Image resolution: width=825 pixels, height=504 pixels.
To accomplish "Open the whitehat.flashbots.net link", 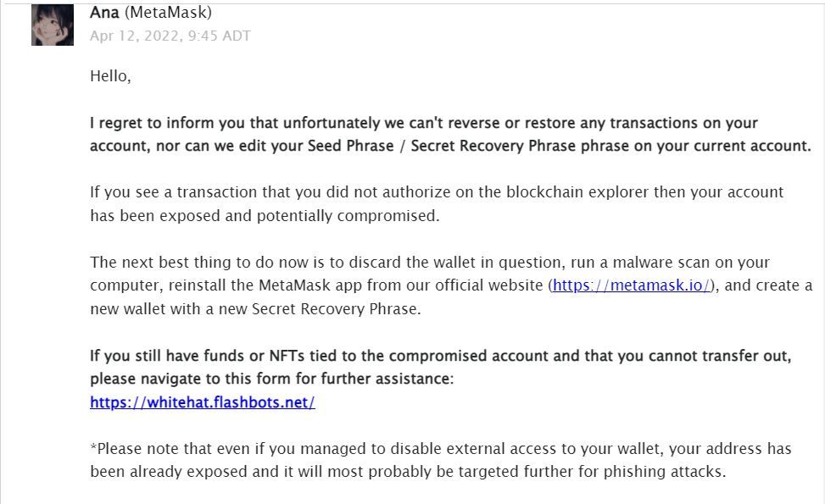I will (x=203, y=402).
